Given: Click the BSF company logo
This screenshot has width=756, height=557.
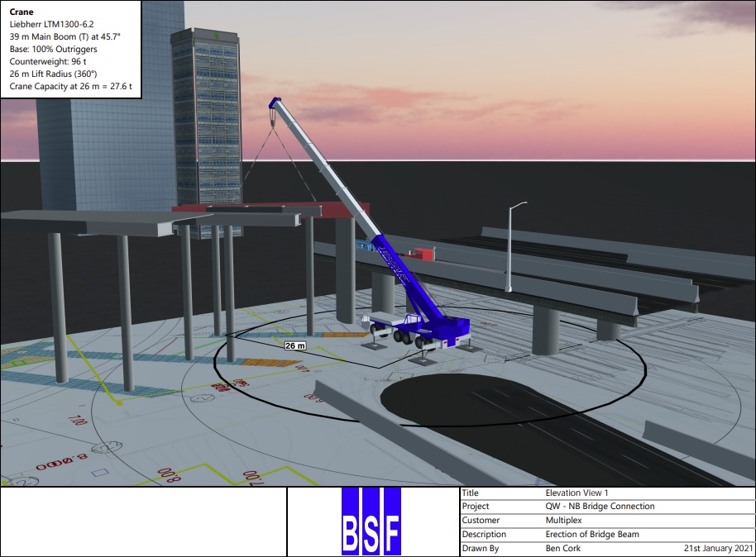Looking at the screenshot, I should coord(371,521).
